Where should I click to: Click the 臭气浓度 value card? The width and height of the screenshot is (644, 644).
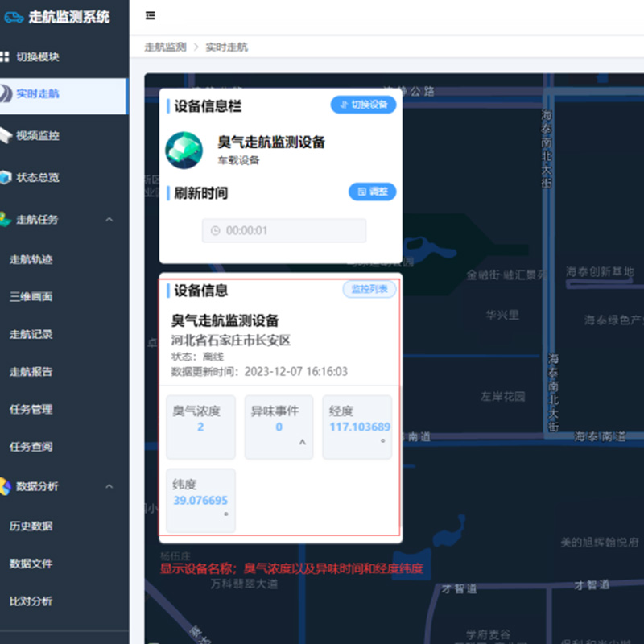click(x=200, y=427)
